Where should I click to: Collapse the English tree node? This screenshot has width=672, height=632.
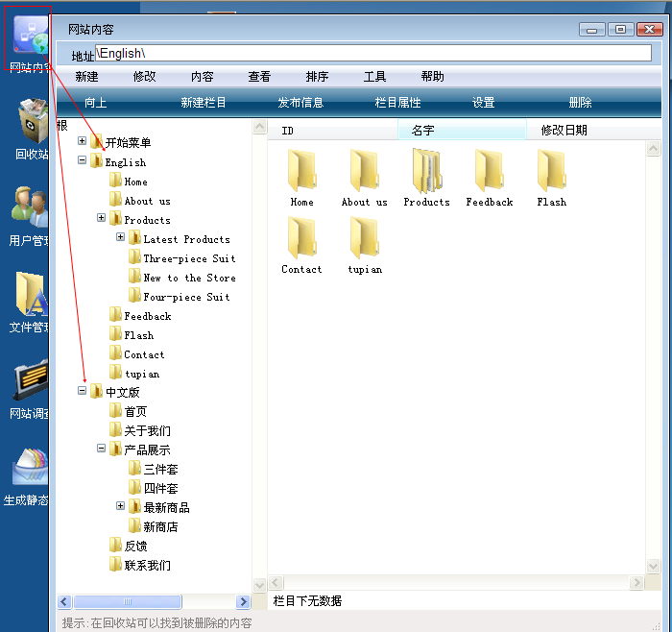(x=83, y=161)
